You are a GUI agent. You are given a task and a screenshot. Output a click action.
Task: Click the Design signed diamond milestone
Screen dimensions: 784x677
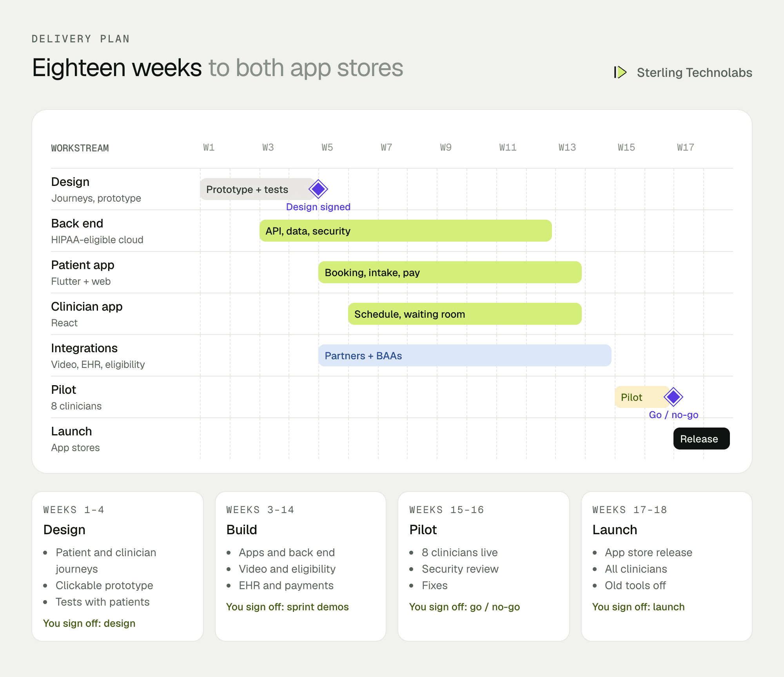(318, 189)
